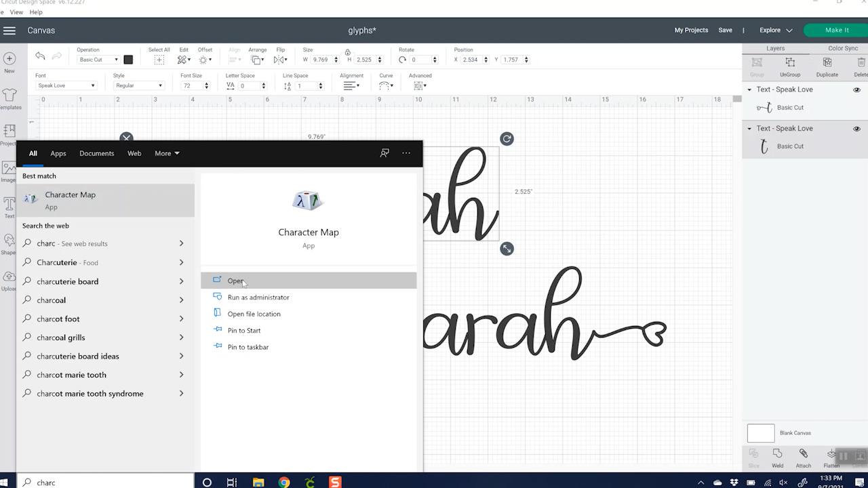The height and width of the screenshot is (488, 868).
Task: Open the Arrange tool
Action: tap(257, 60)
